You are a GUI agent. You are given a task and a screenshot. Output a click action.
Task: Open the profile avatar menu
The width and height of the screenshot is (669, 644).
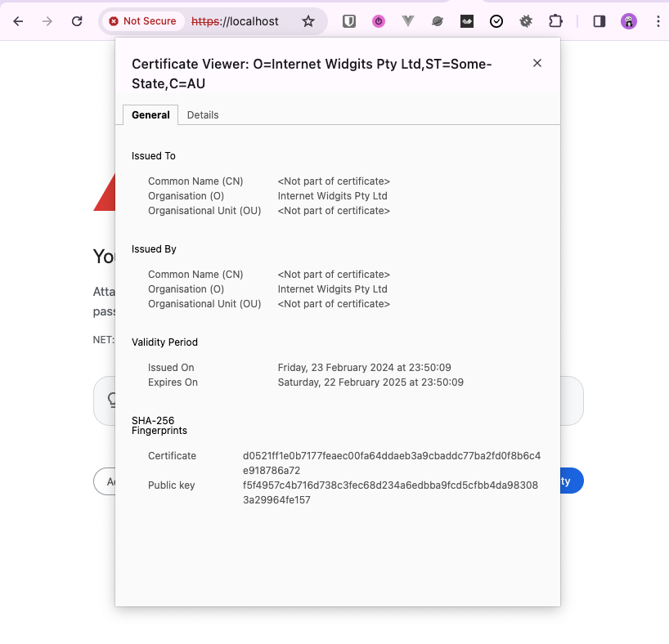pyautogui.click(x=629, y=21)
